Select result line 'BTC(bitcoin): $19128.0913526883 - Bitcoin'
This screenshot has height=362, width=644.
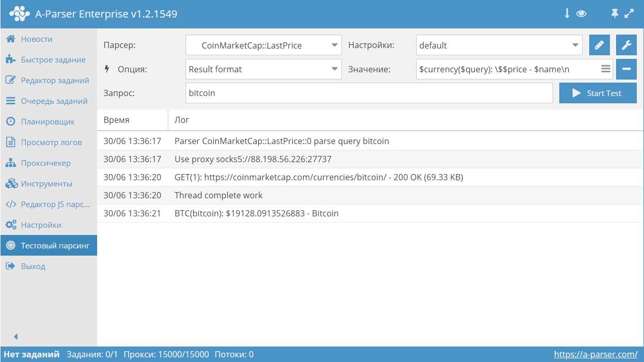(370, 213)
